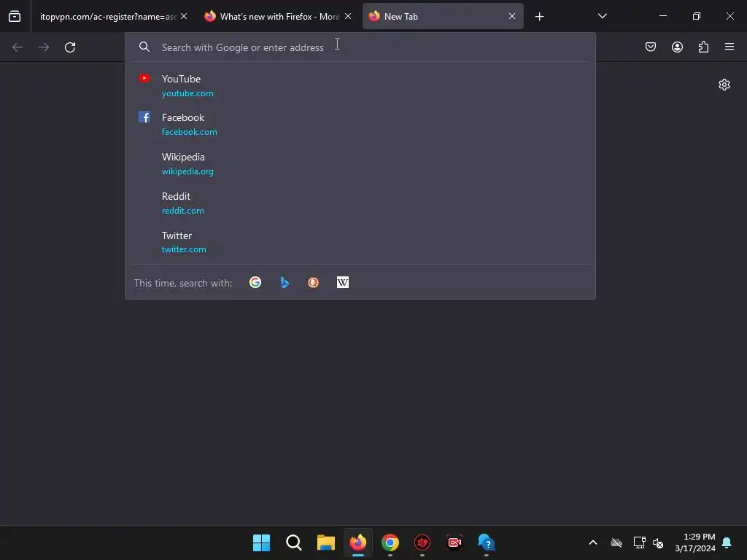This screenshot has width=747, height=560.
Task: Open clock showing 1:29 PM
Action: point(695,542)
